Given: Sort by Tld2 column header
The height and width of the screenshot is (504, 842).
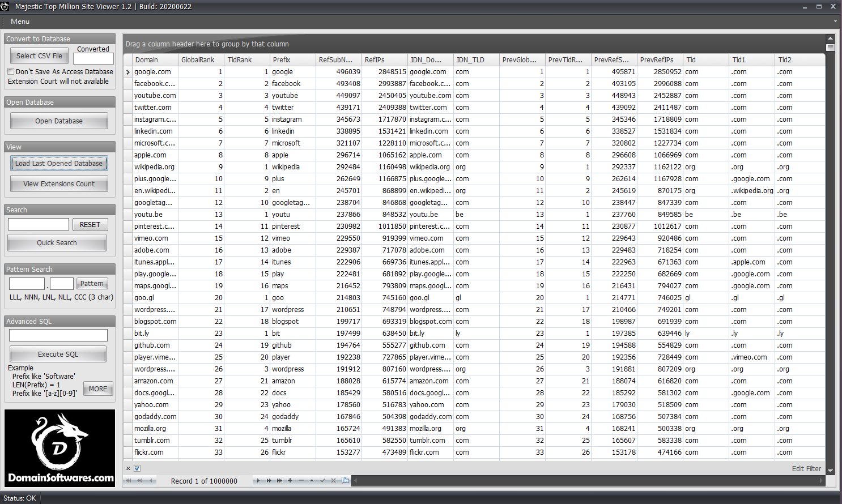Looking at the screenshot, I should pyautogui.click(x=800, y=59).
